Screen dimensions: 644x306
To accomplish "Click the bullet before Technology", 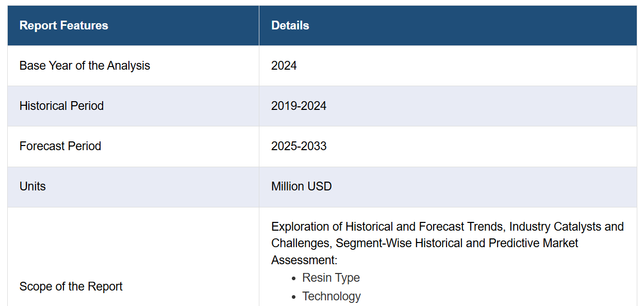I will pos(294,297).
